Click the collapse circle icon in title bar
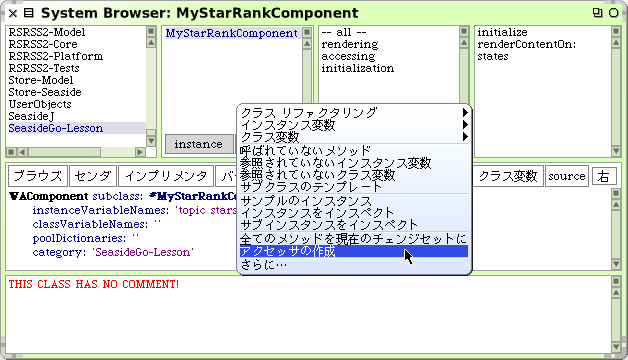This screenshot has height=360, width=628. (614, 13)
